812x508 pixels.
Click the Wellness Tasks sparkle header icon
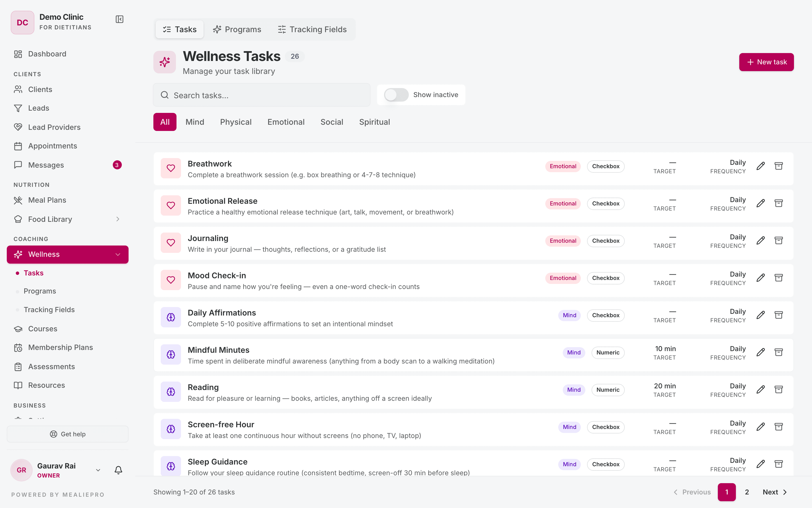click(x=165, y=62)
